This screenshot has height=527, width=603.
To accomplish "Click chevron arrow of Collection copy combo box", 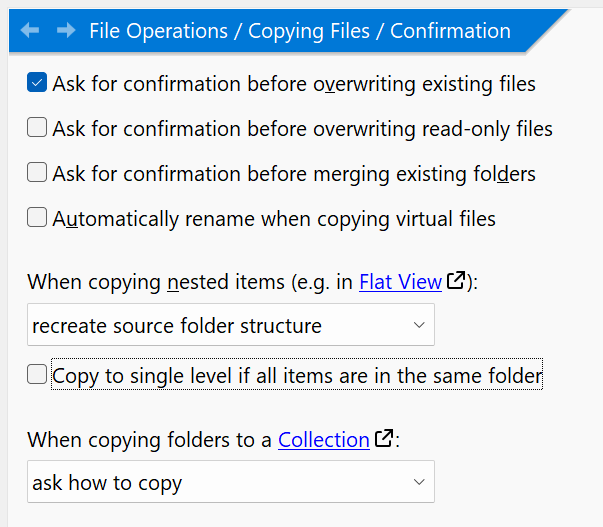I will pos(419,482).
